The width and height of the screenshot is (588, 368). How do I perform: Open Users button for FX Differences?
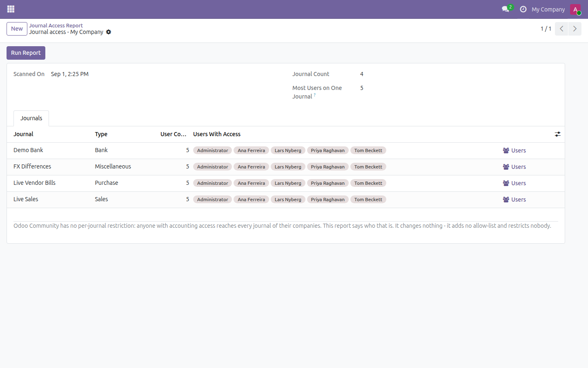click(514, 167)
